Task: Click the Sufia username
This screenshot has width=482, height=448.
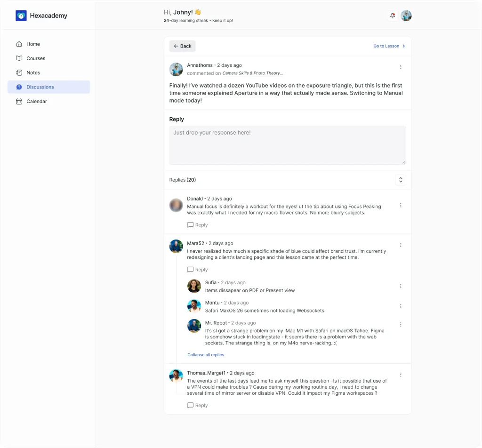Action: 211,282
